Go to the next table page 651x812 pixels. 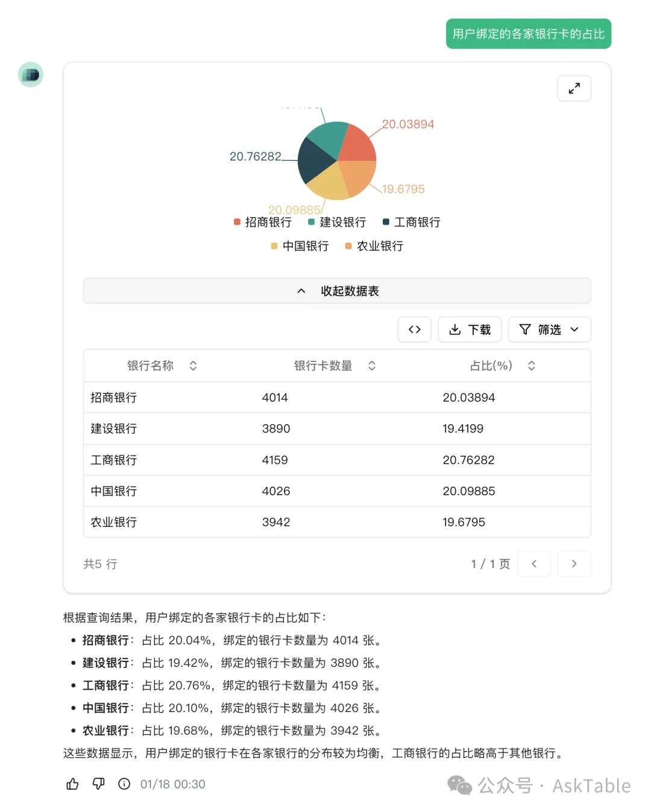point(574,564)
